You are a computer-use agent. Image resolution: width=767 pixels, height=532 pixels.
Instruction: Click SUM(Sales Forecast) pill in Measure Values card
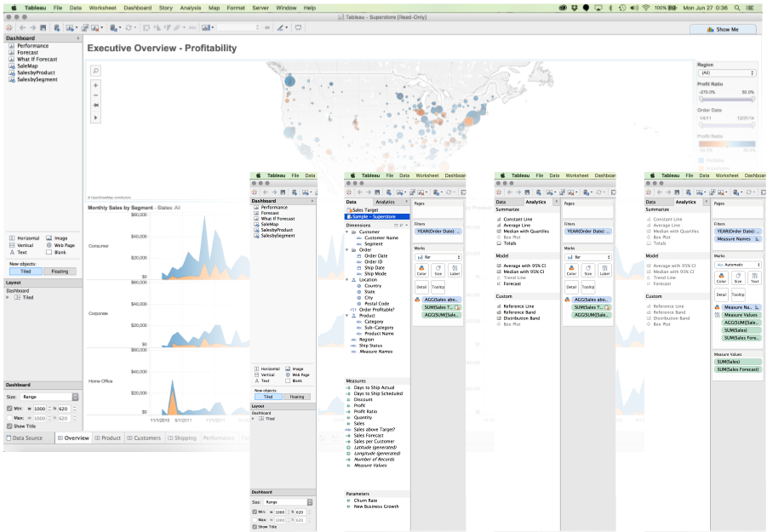point(738,369)
